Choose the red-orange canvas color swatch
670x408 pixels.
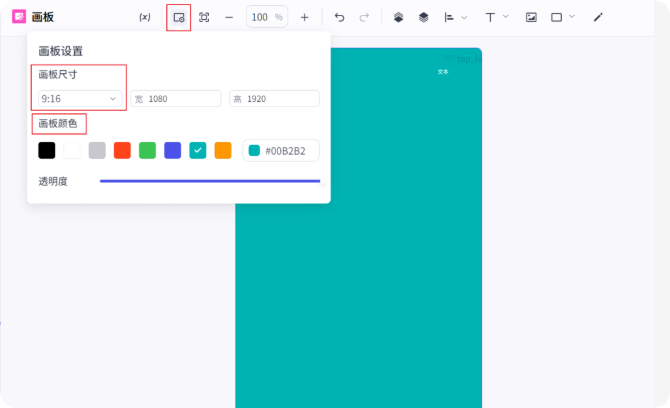tap(122, 150)
